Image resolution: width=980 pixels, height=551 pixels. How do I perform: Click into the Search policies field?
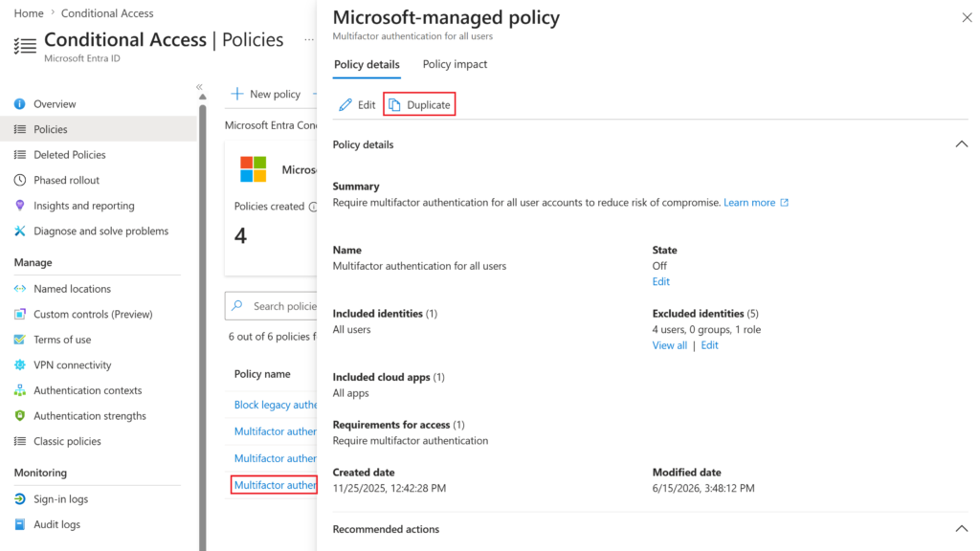tap(271, 306)
